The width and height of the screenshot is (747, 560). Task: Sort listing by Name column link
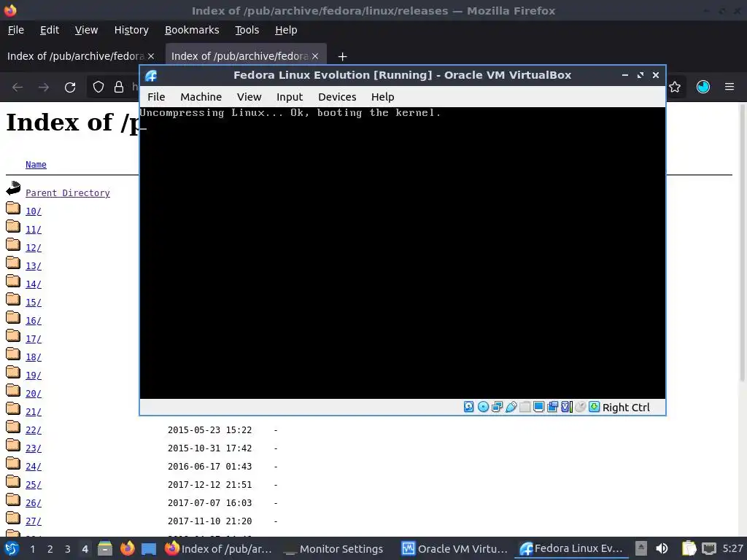coord(36,164)
